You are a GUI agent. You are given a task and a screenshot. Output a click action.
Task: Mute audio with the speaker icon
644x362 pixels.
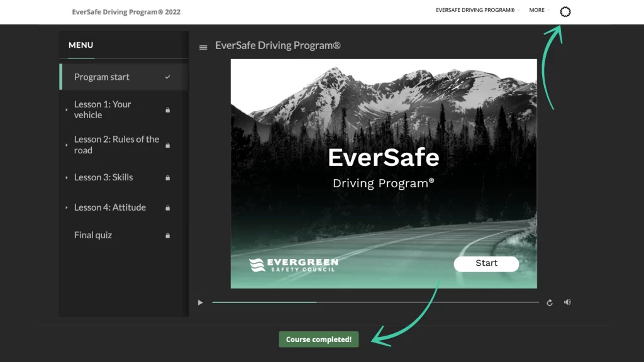568,302
